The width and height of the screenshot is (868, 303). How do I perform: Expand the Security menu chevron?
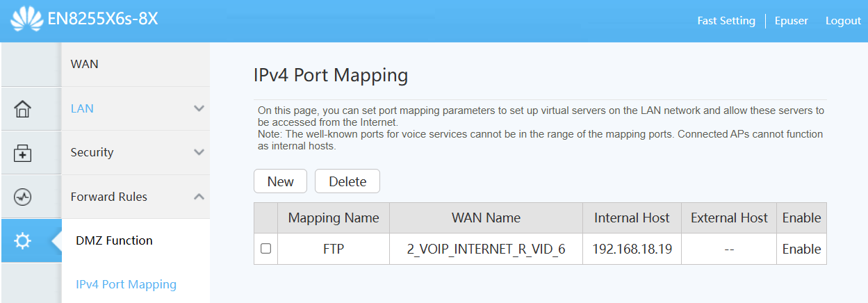199,152
